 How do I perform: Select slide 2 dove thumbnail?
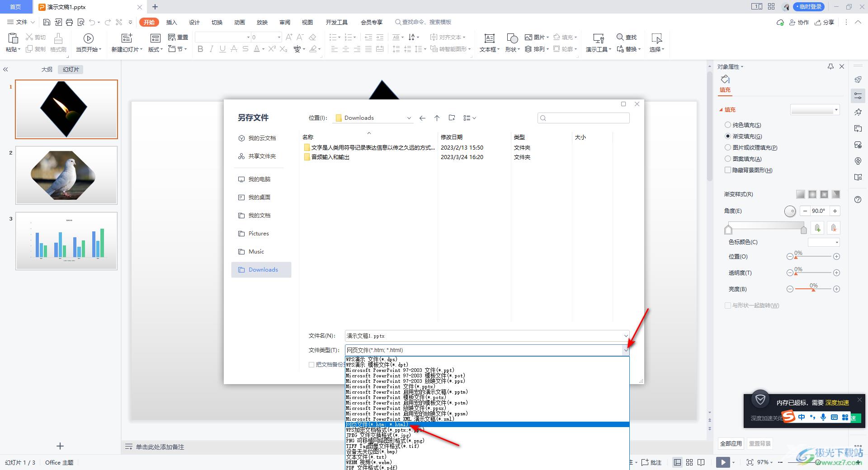[x=66, y=175]
